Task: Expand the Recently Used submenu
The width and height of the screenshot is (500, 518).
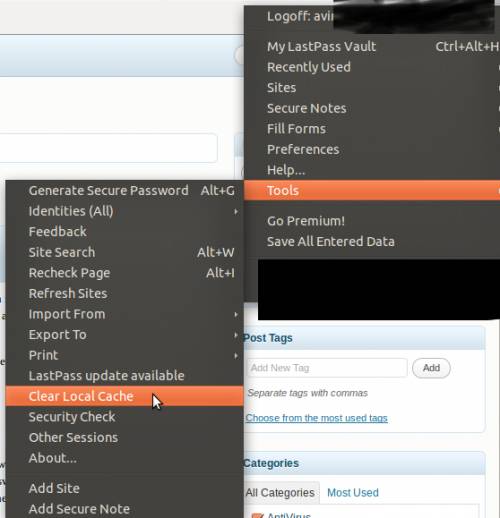Action: point(372,67)
